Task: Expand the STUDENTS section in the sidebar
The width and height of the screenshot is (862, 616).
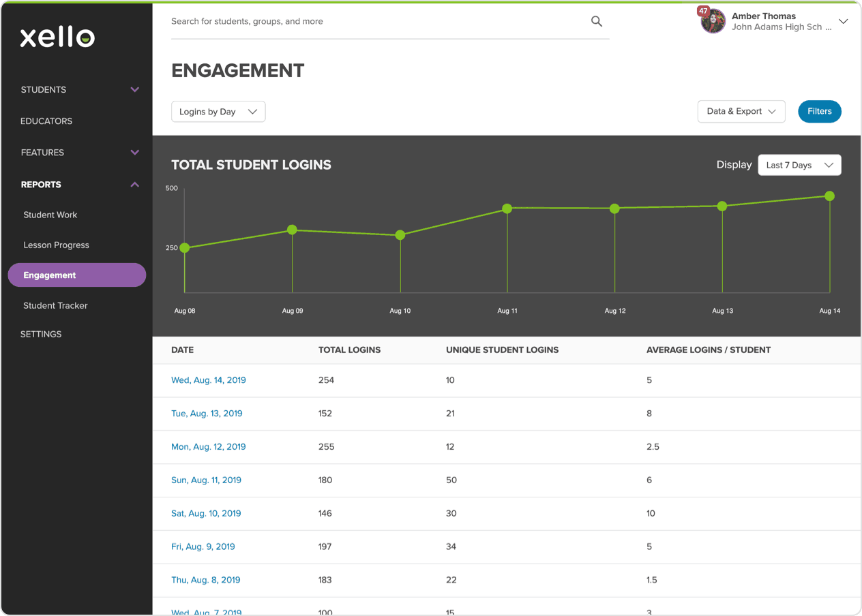Action: 134,89
